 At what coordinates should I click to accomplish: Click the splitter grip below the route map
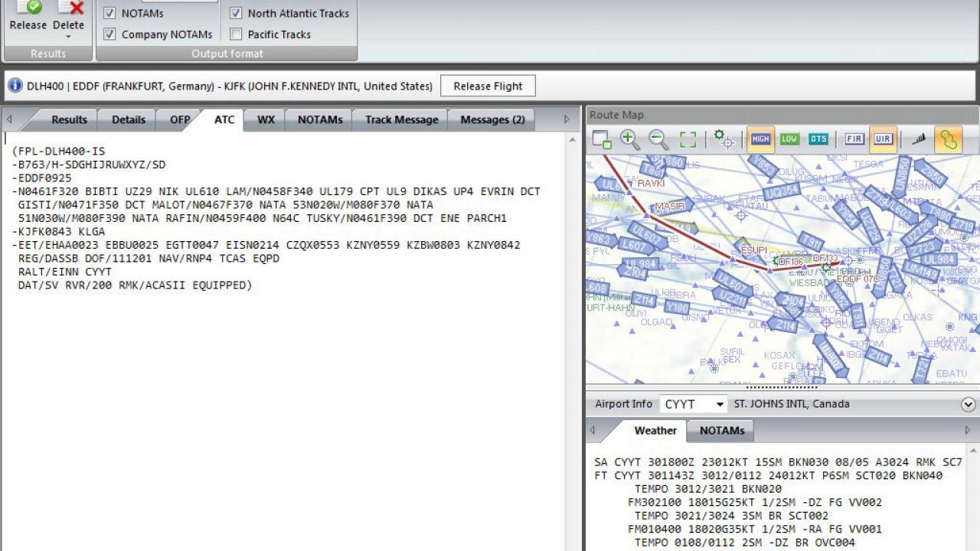pos(782,387)
